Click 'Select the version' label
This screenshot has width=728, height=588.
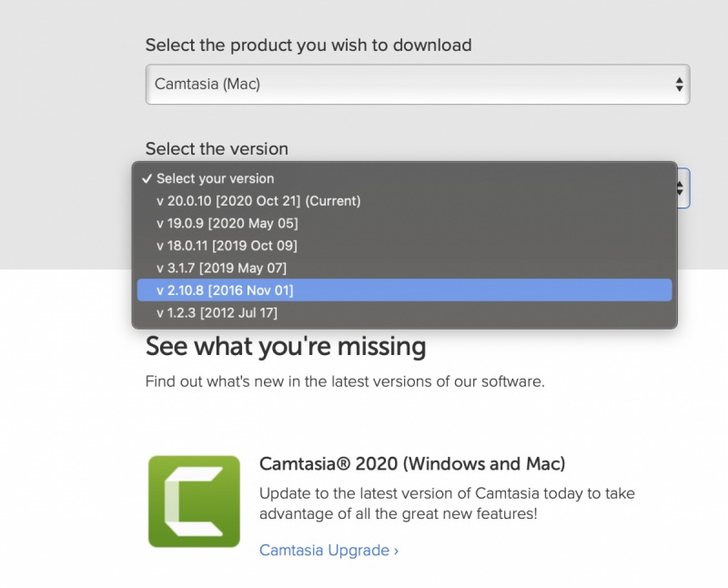coord(217,148)
